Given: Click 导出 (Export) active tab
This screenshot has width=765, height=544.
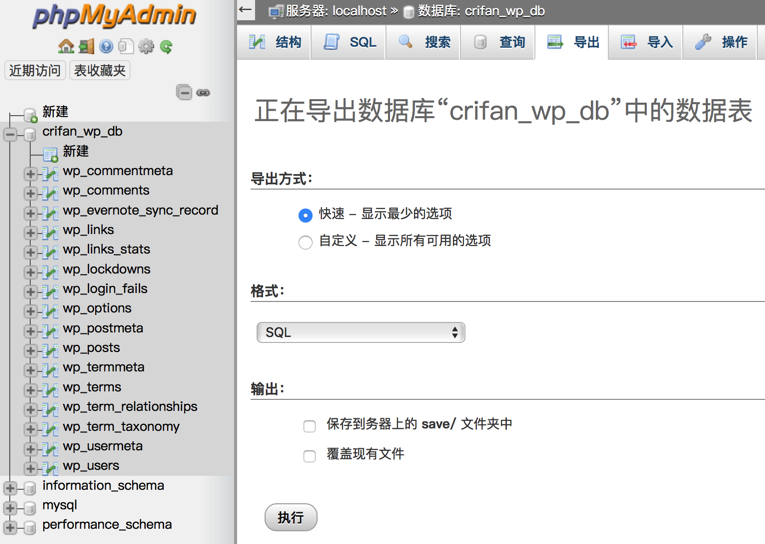Looking at the screenshot, I should click(572, 42).
